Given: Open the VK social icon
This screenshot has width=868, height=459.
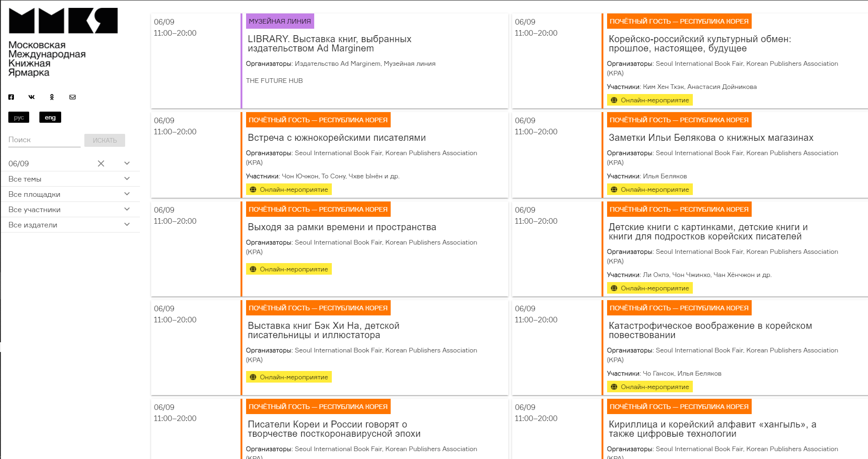Looking at the screenshot, I should click(32, 97).
